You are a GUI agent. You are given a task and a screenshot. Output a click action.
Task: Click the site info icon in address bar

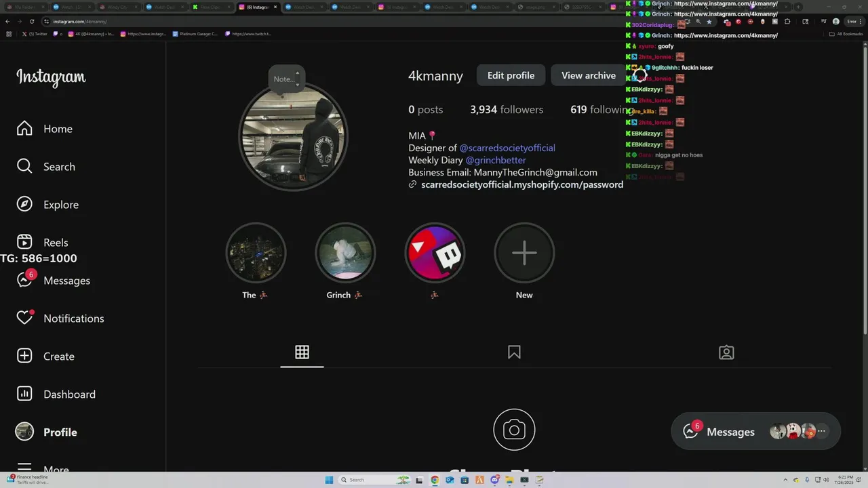click(x=47, y=21)
